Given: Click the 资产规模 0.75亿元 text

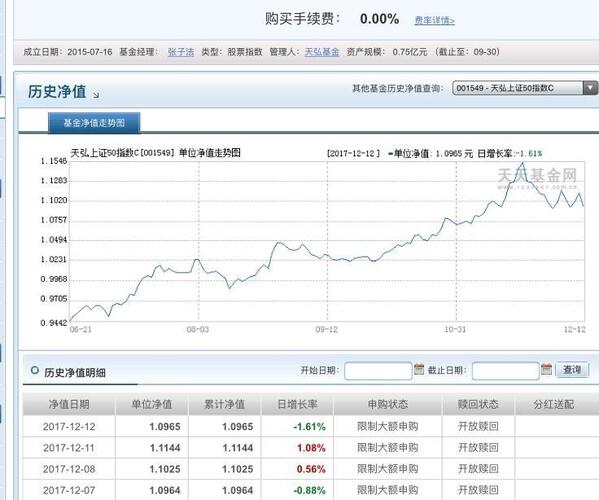Looking at the screenshot, I should click(387, 52).
